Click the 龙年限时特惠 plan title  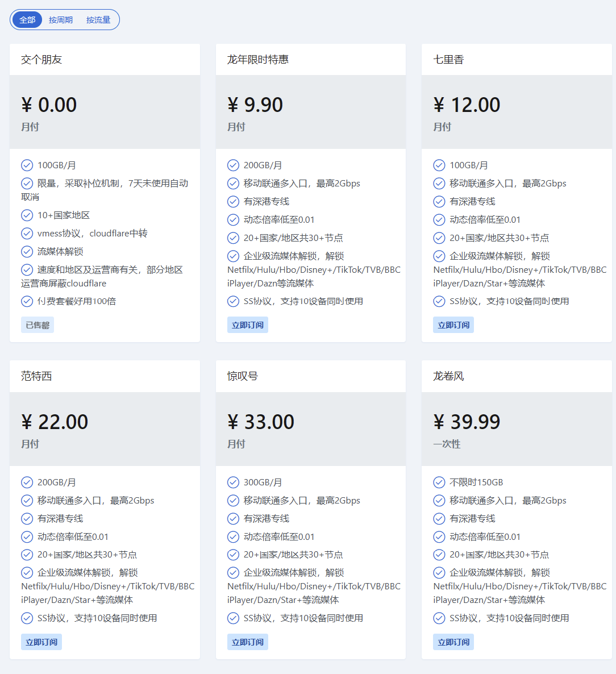point(258,59)
